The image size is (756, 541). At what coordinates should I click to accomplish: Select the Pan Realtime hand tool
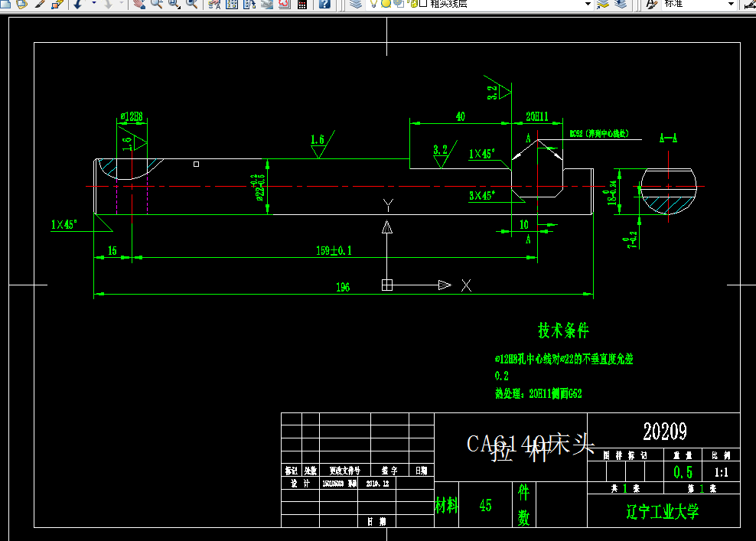pos(138,5)
